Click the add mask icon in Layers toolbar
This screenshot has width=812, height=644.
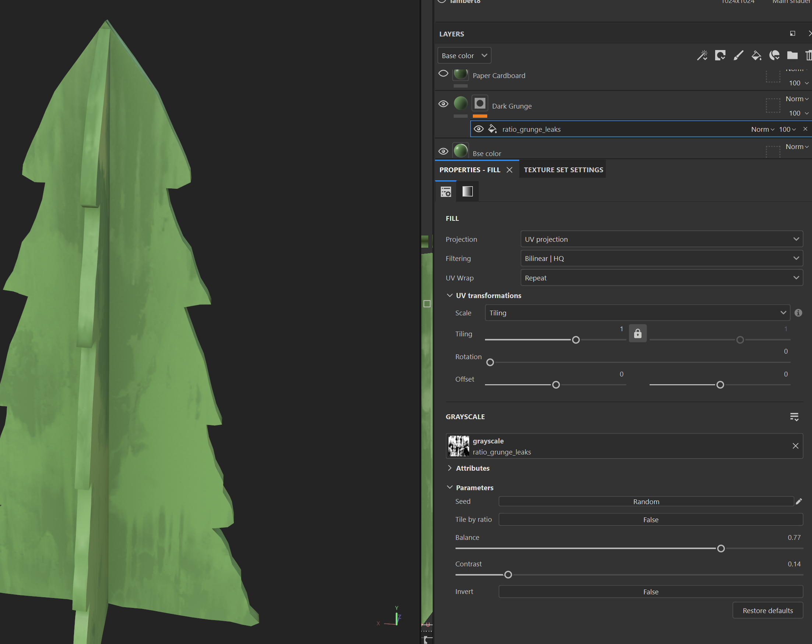[720, 56]
